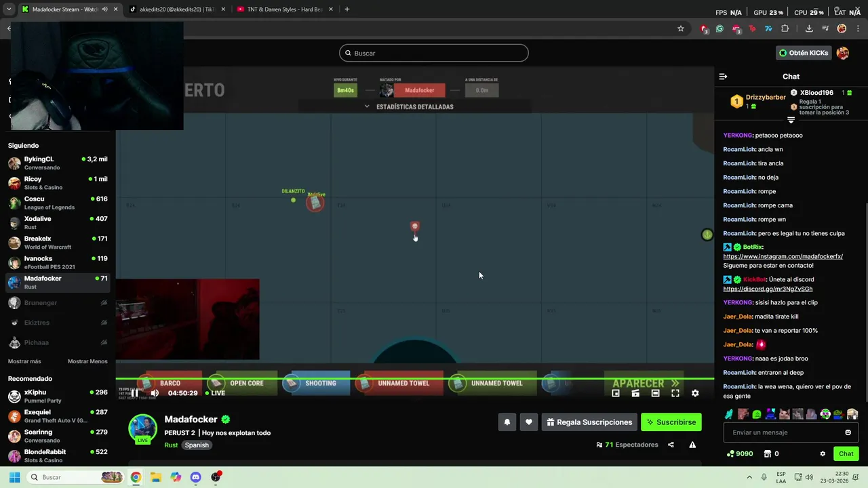Open Xodalive channel in sidebar
868x488 pixels.
[x=58, y=222]
